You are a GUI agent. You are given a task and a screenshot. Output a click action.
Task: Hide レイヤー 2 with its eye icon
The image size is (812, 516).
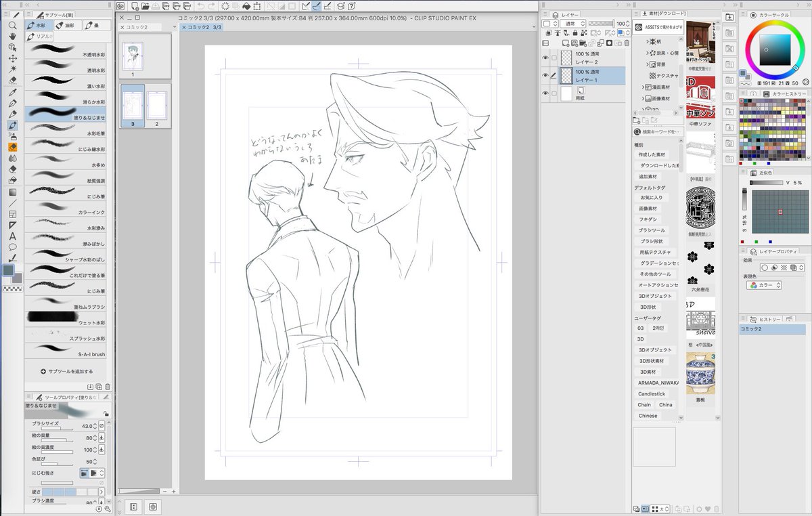coord(545,58)
